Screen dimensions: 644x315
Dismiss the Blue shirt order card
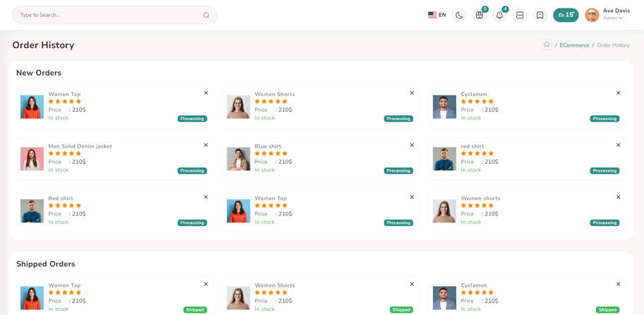tap(412, 145)
